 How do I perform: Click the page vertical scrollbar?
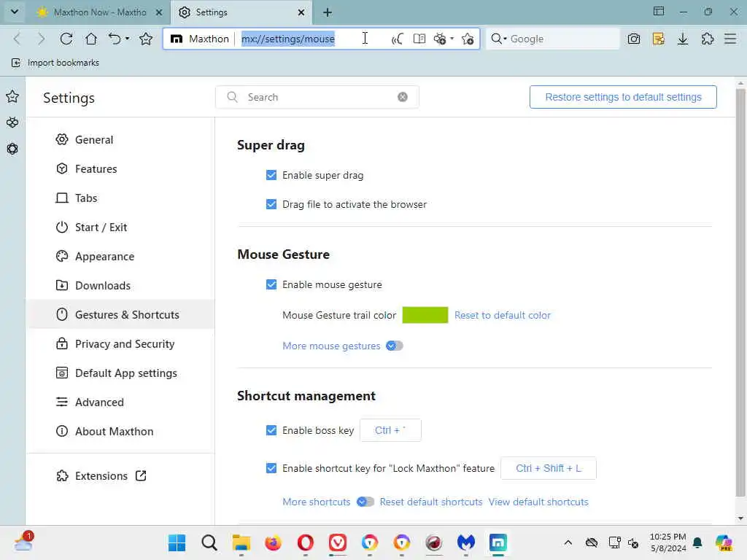(x=740, y=292)
